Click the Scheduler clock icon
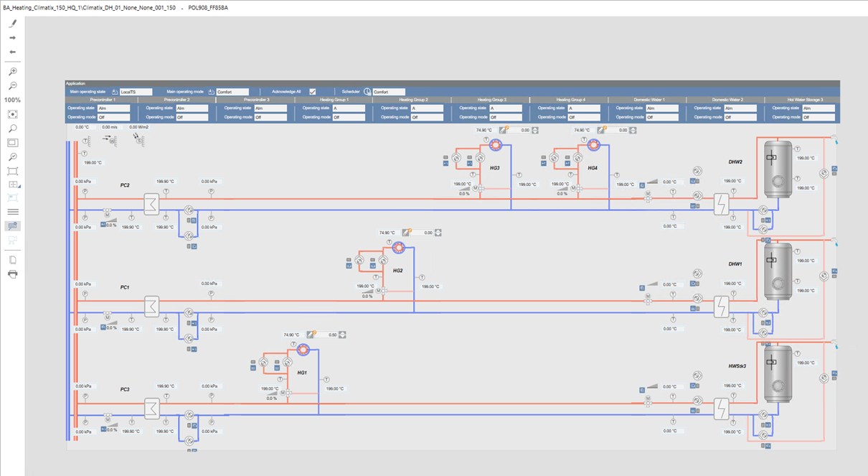The height and width of the screenshot is (476, 868). tap(367, 91)
